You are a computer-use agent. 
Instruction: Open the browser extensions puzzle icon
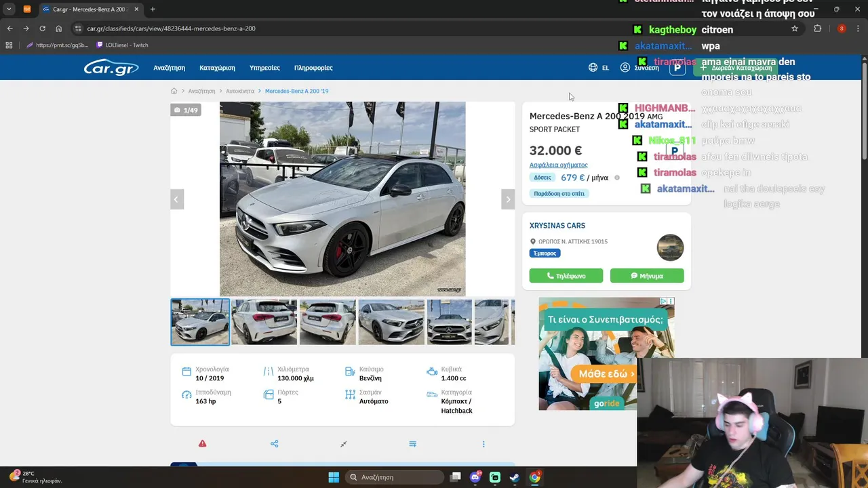pos(817,28)
